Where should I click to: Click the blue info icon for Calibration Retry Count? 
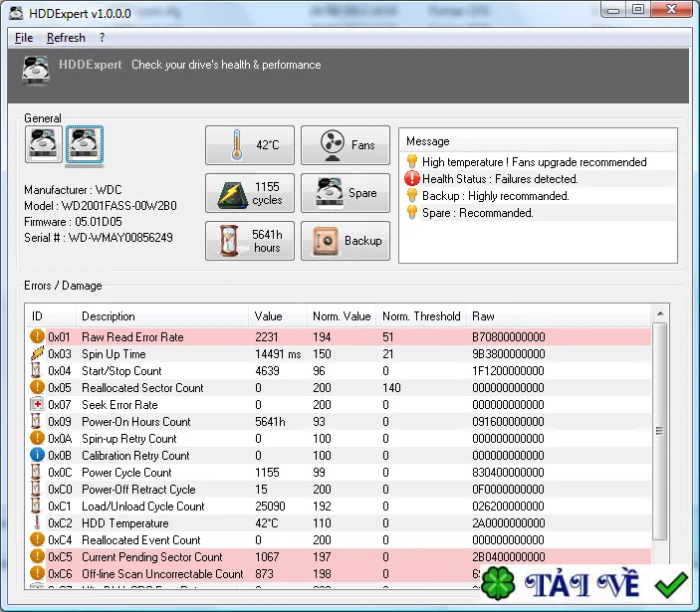(x=37, y=455)
